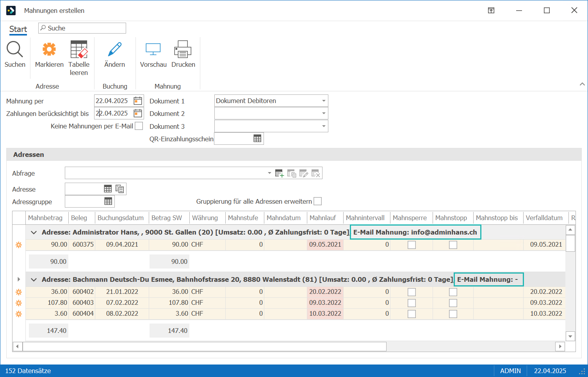Click the copy query icon beside Abfrage
The image size is (588, 377).
[x=292, y=173]
